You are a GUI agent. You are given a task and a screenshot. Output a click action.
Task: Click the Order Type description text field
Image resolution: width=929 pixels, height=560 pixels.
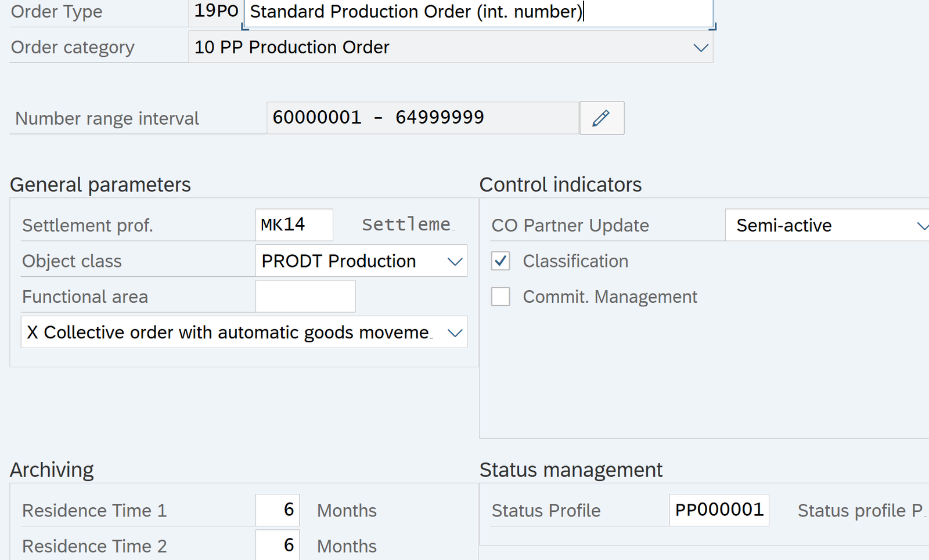pyautogui.click(x=477, y=12)
